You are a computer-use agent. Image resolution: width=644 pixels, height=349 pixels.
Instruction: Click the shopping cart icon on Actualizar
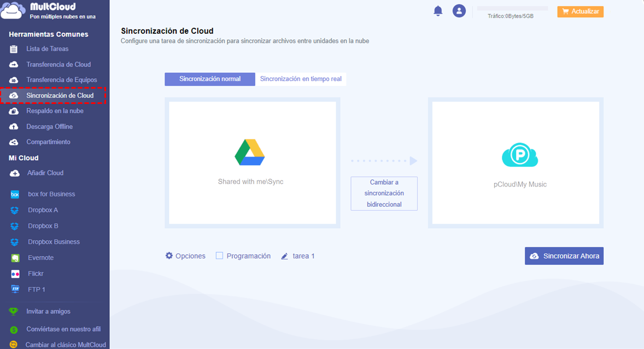[x=565, y=11]
